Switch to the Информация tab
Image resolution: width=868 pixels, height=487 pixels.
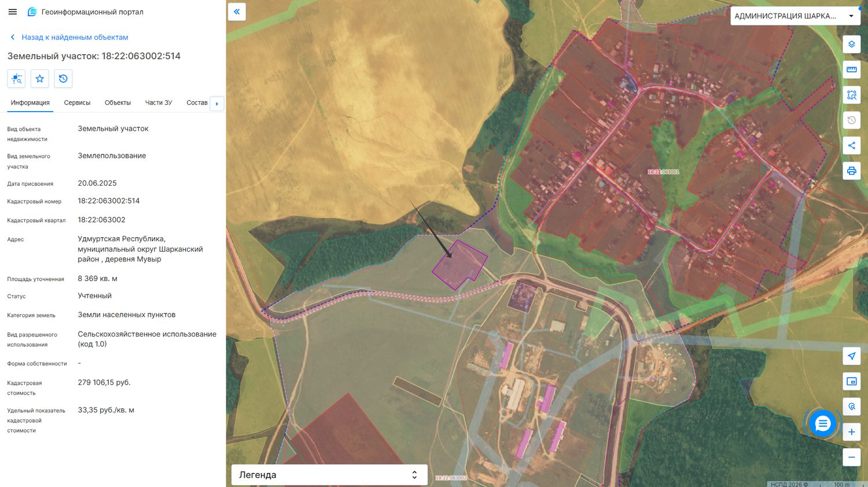coord(30,103)
